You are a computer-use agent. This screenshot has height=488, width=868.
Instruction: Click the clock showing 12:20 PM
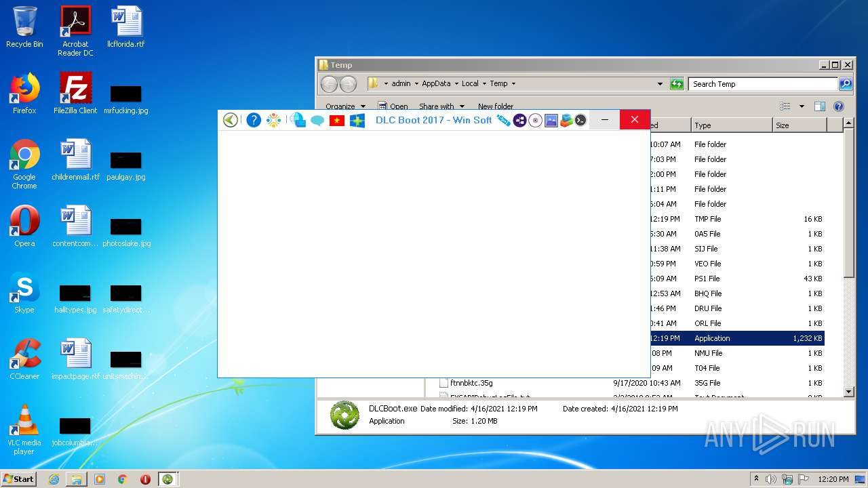pyautogui.click(x=833, y=479)
